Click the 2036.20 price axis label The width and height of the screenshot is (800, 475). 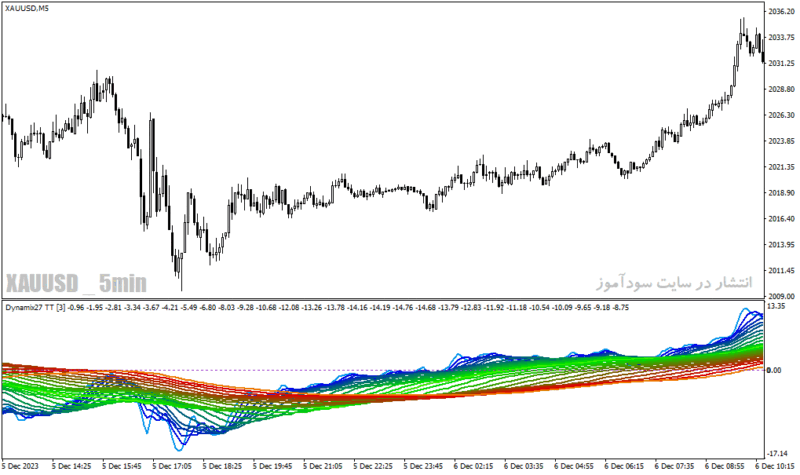tap(781, 11)
